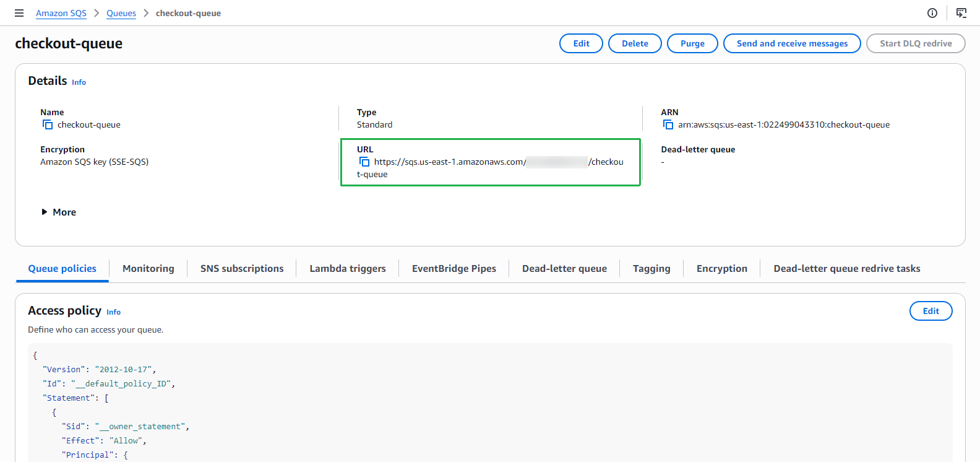
Task: Open the SNS subscriptions tab
Action: tap(242, 269)
